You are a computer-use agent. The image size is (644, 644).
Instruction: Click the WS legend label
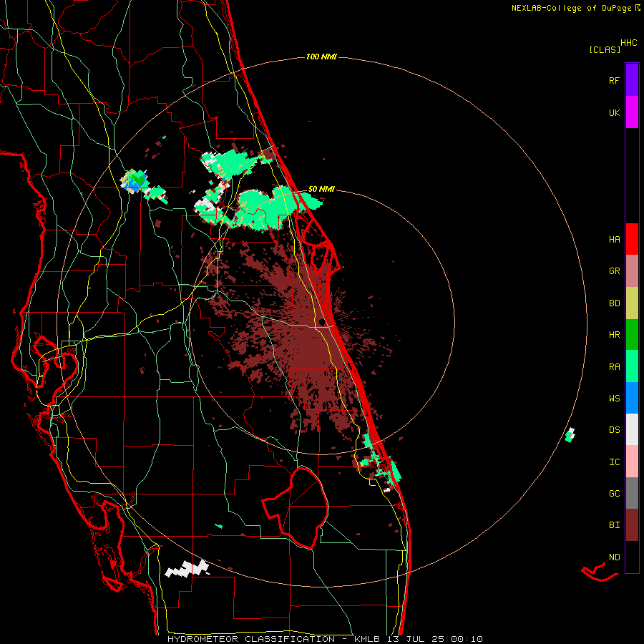click(614, 399)
